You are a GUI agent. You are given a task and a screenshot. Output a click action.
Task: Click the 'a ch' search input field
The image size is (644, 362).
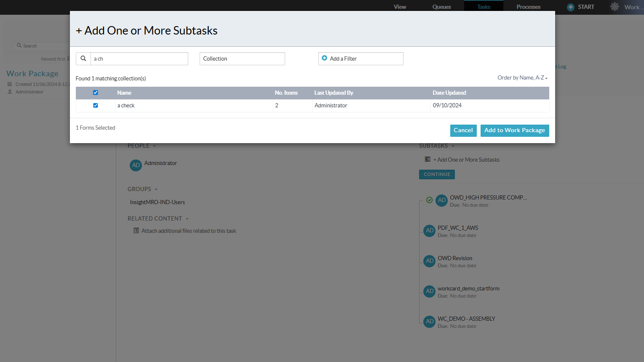pos(139,59)
